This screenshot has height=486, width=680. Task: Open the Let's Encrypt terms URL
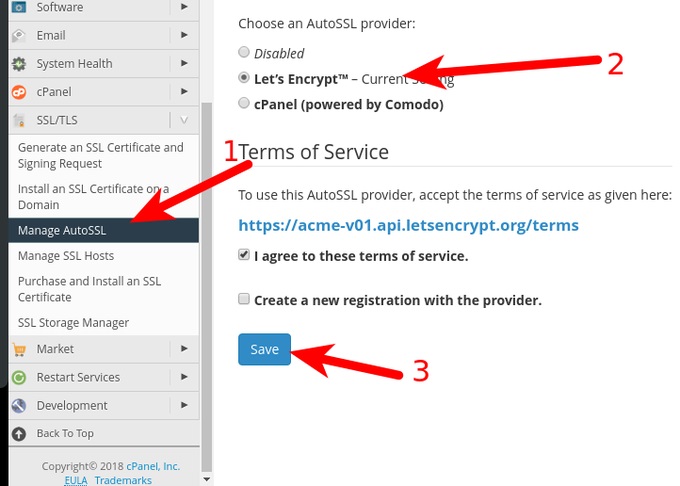(x=408, y=225)
